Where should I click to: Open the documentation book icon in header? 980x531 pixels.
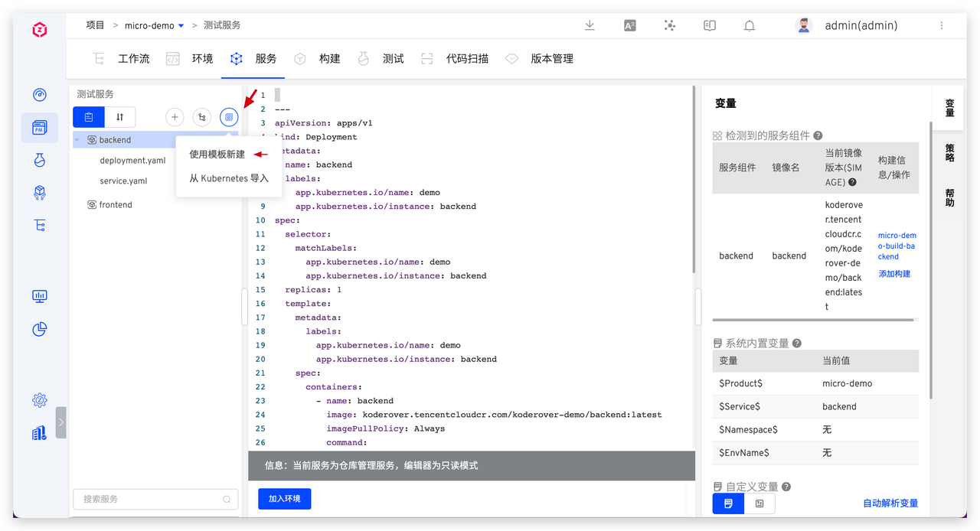[709, 25]
